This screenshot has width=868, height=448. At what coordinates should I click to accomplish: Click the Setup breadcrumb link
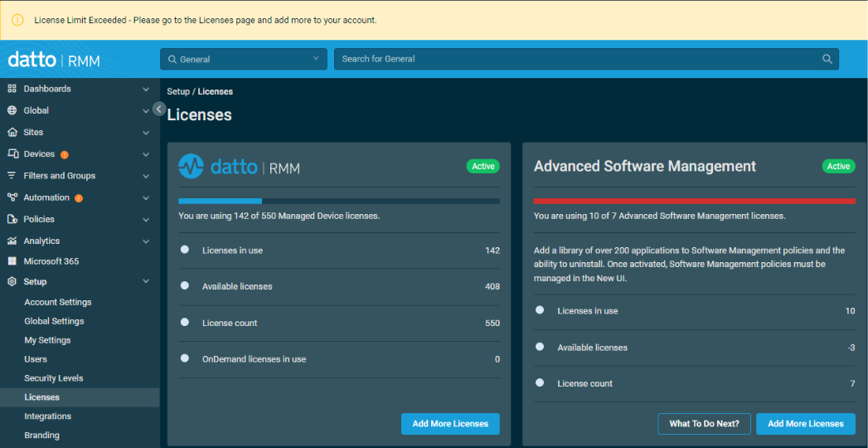point(178,91)
